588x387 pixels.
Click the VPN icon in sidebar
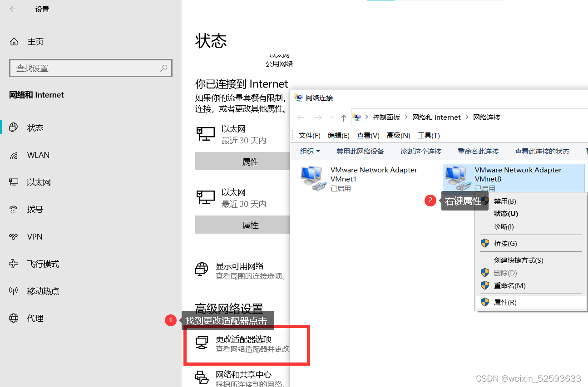(14, 237)
